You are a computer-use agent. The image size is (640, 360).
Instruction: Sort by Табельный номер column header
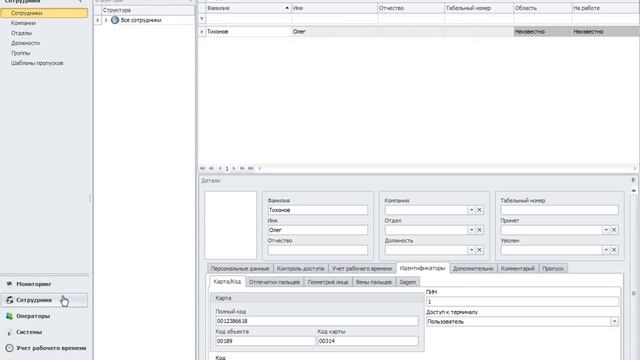[479, 8]
